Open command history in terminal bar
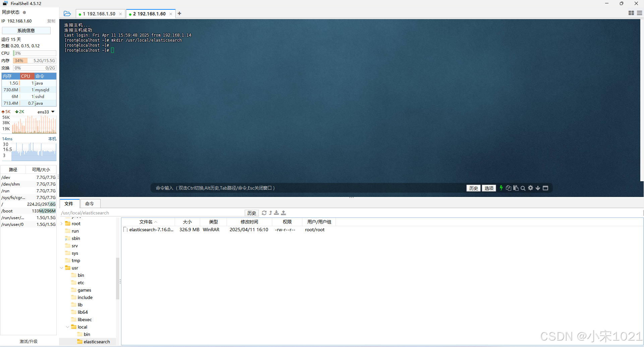The image size is (644, 347). point(473,188)
